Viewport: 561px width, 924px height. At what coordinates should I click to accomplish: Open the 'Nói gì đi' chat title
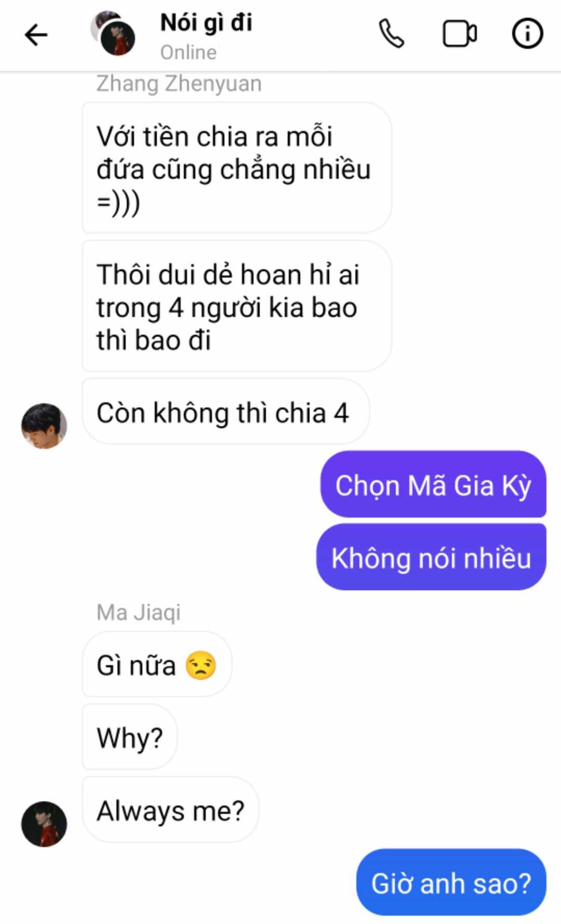point(206,23)
